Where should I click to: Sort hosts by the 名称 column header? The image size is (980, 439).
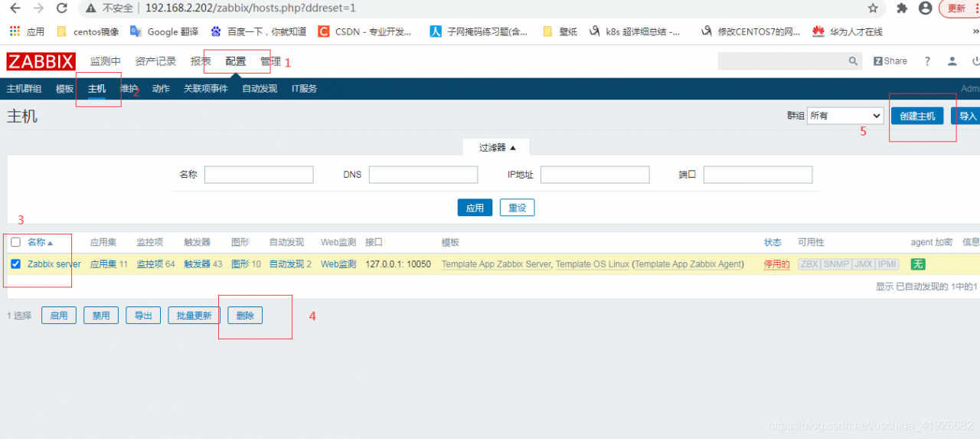click(x=41, y=242)
